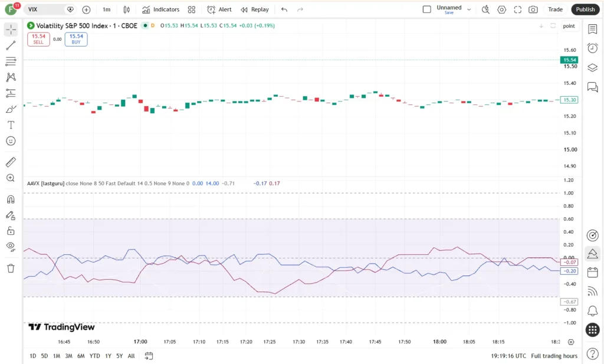Remove objects with the trash icon
The image size is (604, 364).
11,268
